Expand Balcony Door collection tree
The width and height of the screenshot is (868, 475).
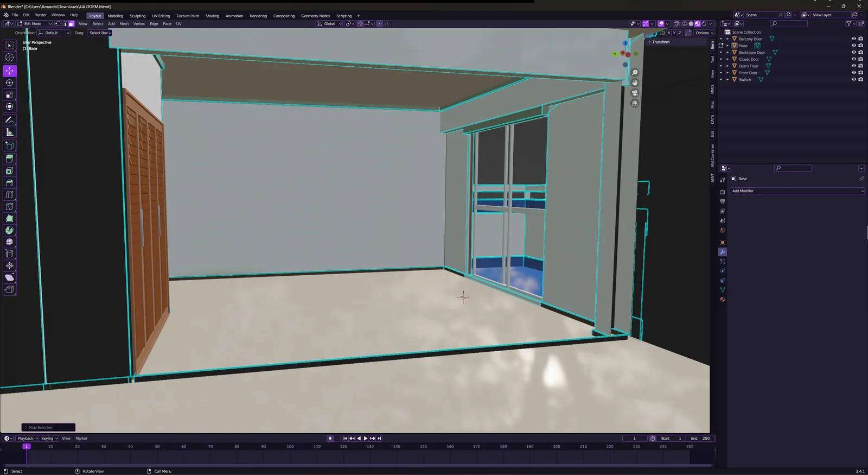point(728,39)
